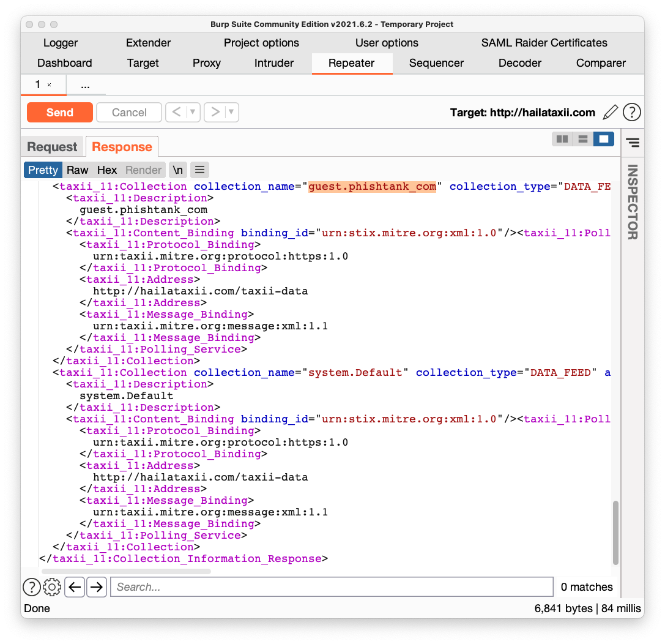665x644 pixels.
Task: Click '0 matches' search count
Action: pyautogui.click(x=587, y=587)
